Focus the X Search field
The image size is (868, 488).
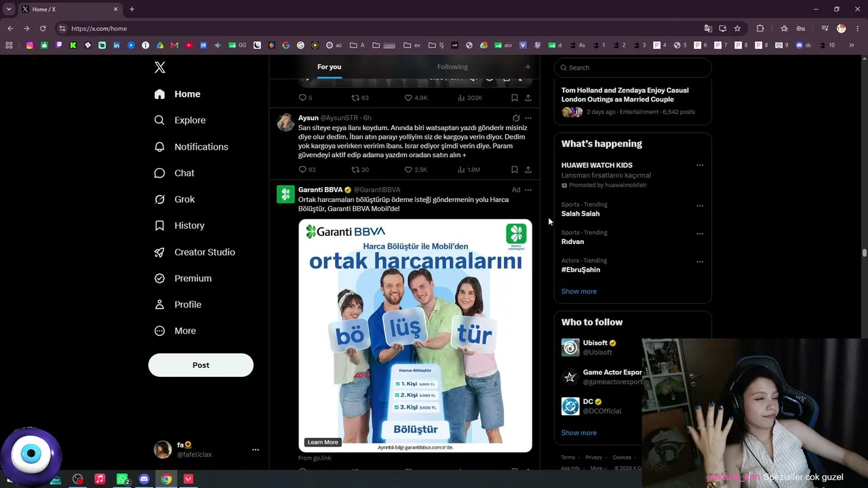pos(633,68)
